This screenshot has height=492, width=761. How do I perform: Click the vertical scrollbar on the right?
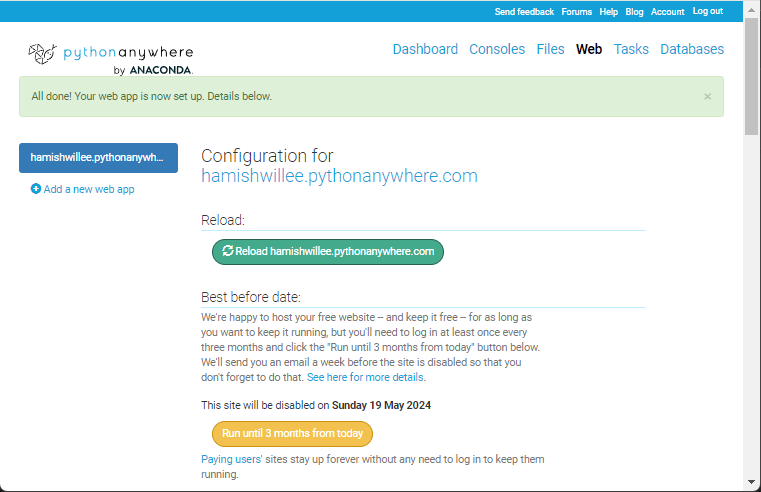(752, 80)
